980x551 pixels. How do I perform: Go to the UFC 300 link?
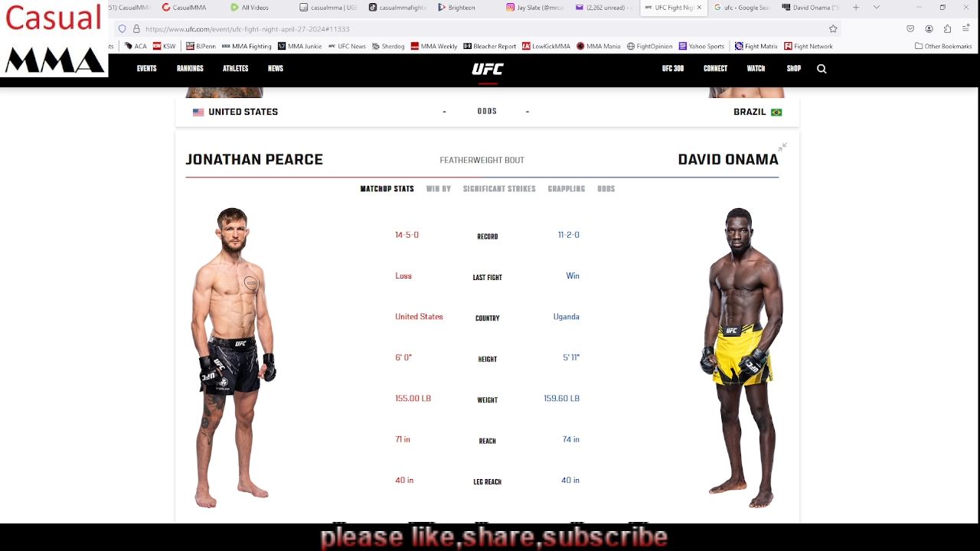click(673, 69)
